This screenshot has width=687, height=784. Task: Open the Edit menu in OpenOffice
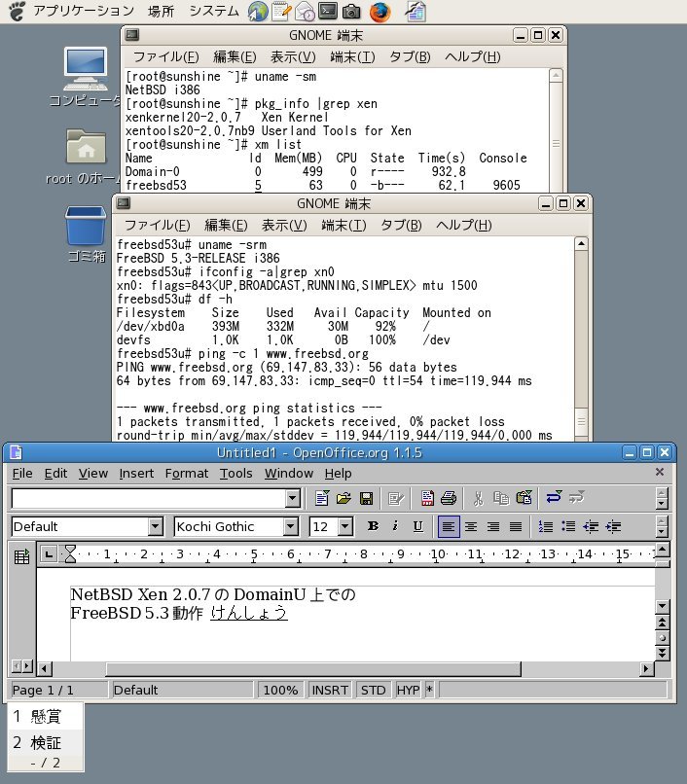pyautogui.click(x=55, y=473)
